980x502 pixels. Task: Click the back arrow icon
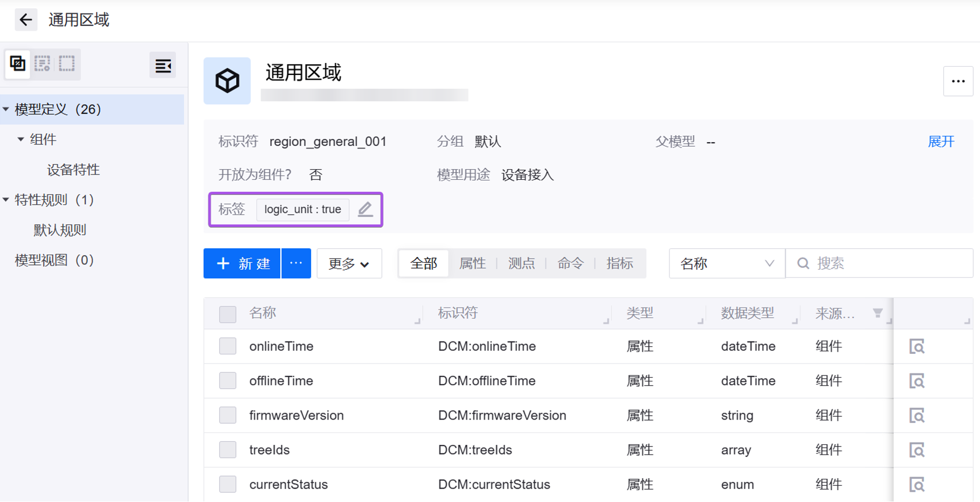pyautogui.click(x=25, y=20)
